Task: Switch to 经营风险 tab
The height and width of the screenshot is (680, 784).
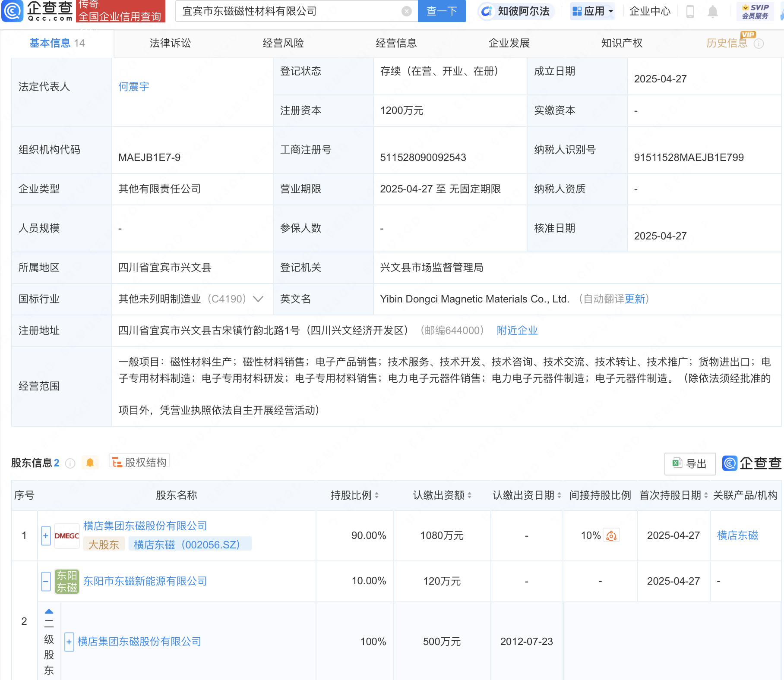Action: [x=283, y=43]
